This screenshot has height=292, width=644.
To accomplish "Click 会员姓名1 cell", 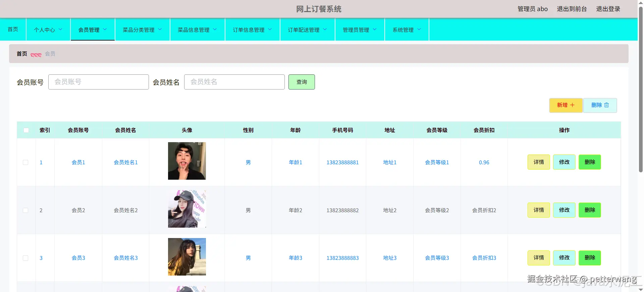I will (x=125, y=162).
